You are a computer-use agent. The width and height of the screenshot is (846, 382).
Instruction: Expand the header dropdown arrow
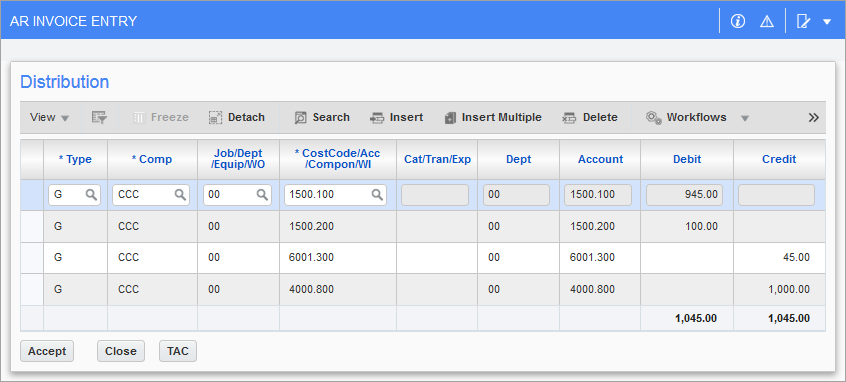coord(827,22)
